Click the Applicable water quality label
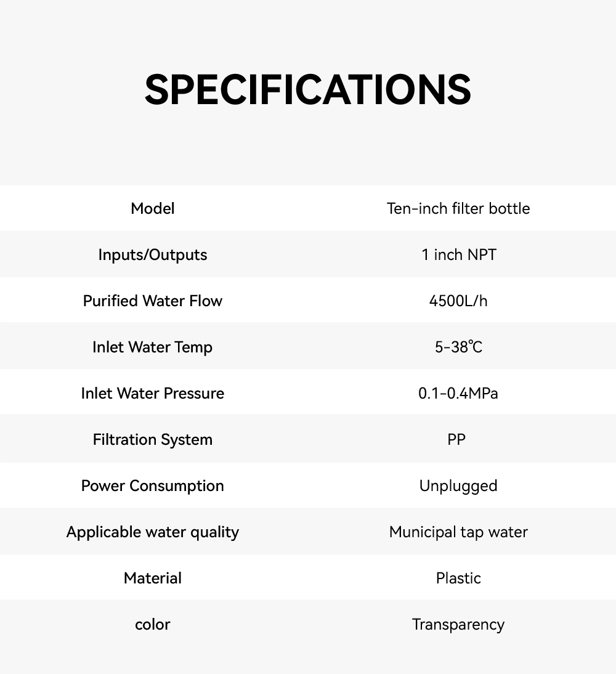Viewport: 616px width, 674px height. pos(153,532)
